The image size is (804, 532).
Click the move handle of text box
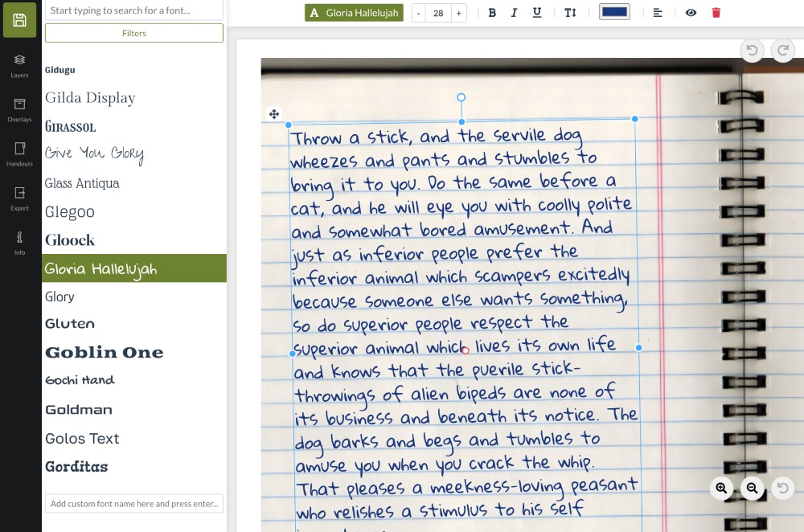coord(274,114)
